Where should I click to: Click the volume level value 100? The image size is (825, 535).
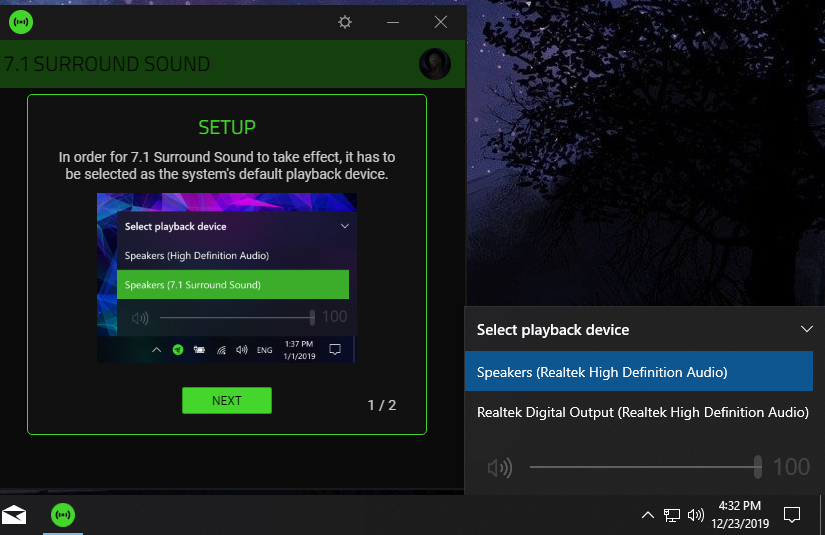click(x=791, y=467)
